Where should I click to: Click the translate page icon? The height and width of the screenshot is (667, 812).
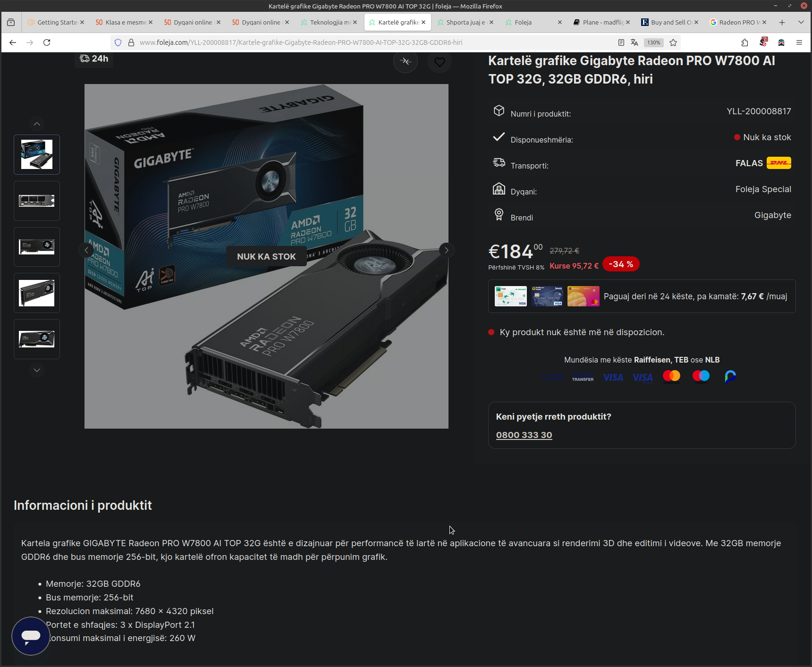pos(634,42)
